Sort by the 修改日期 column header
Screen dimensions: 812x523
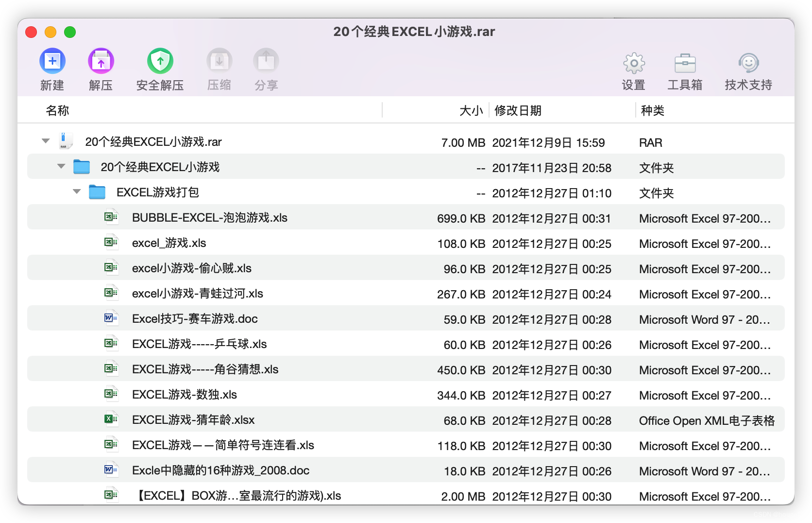tap(518, 110)
